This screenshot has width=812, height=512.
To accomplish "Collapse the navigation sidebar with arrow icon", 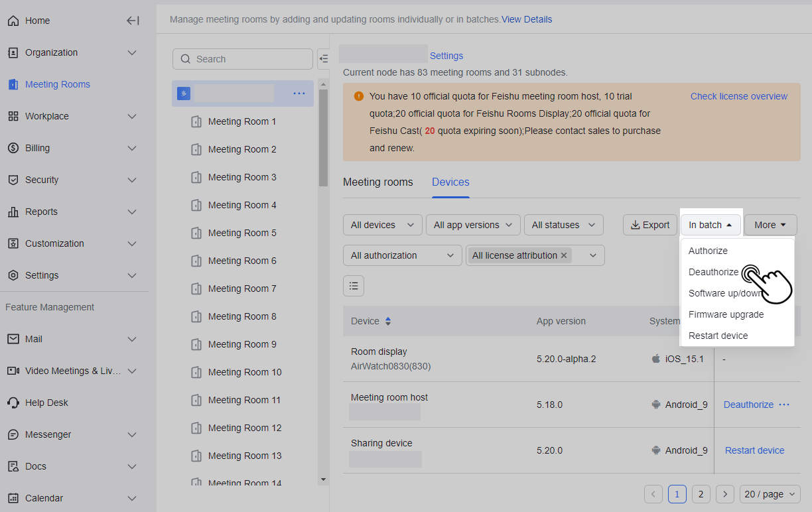I will click(x=133, y=21).
